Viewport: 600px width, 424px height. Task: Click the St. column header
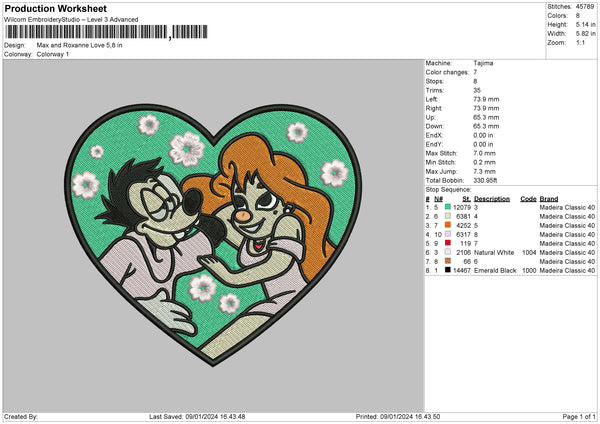coord(466,199)
